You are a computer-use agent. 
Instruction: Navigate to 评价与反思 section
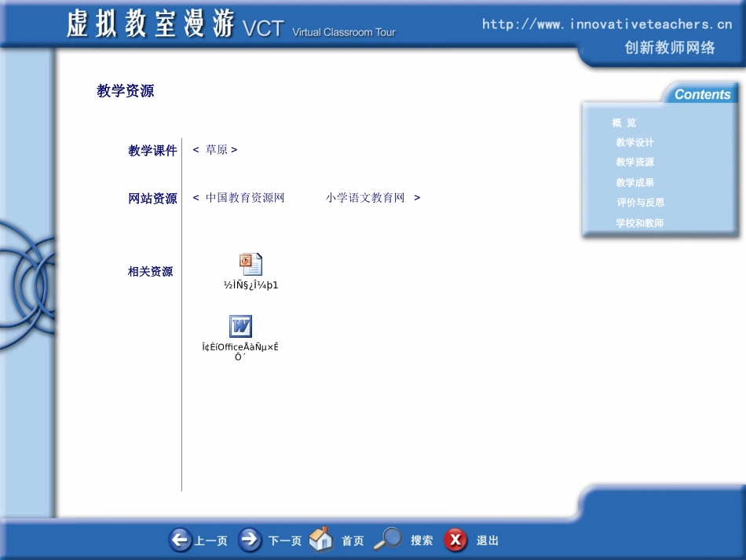[x=640, y=203]
